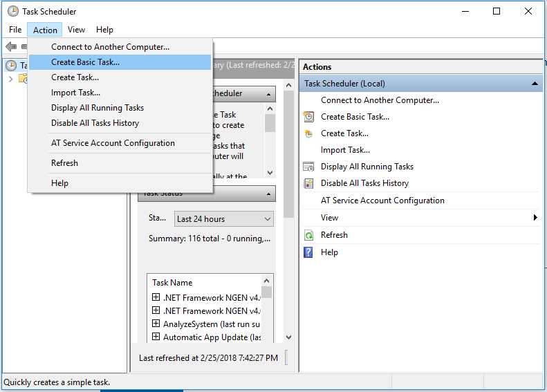The width and height of the screenshot is (547, 392).
Task: Collapse the Task Status section
Action: [268, 194]
